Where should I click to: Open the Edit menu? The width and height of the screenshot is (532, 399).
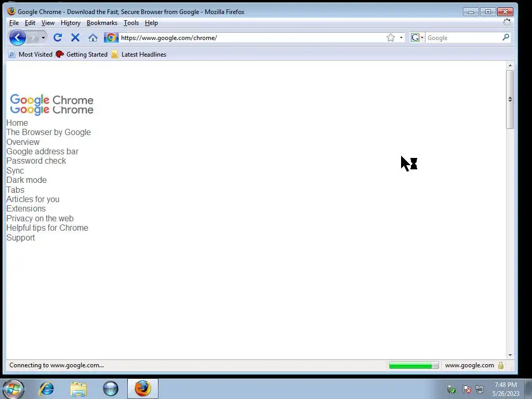point(30,23)
